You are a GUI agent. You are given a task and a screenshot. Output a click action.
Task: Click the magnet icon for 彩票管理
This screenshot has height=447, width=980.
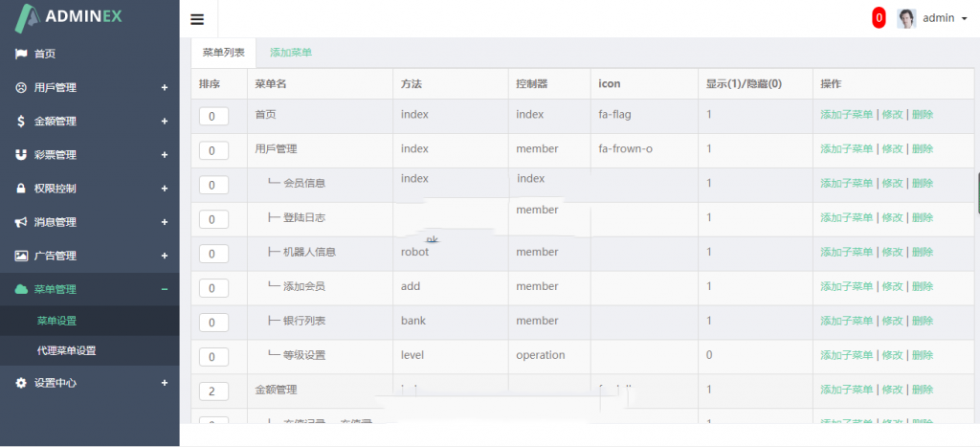pos(20,155)
